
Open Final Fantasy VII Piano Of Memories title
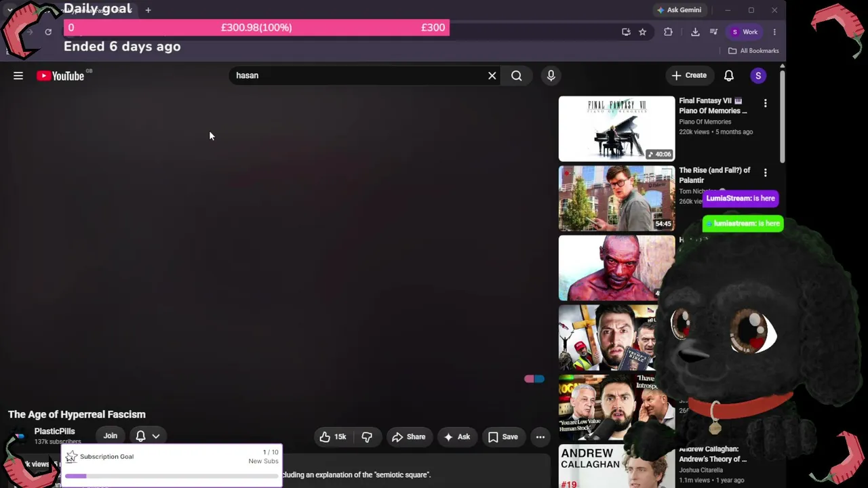pyautogui.click(x=713, y=106)
